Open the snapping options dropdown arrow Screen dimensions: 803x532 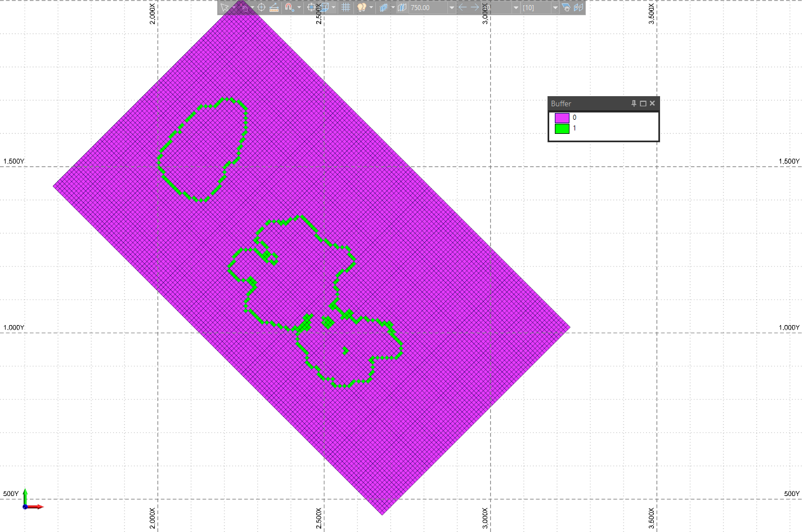click(299, 7)
